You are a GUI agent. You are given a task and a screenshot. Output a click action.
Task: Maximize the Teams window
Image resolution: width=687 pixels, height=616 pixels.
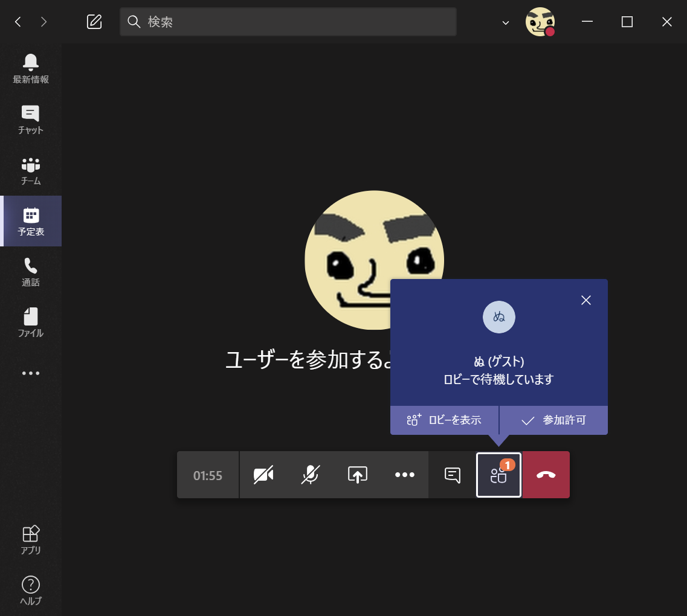[627, 22]
